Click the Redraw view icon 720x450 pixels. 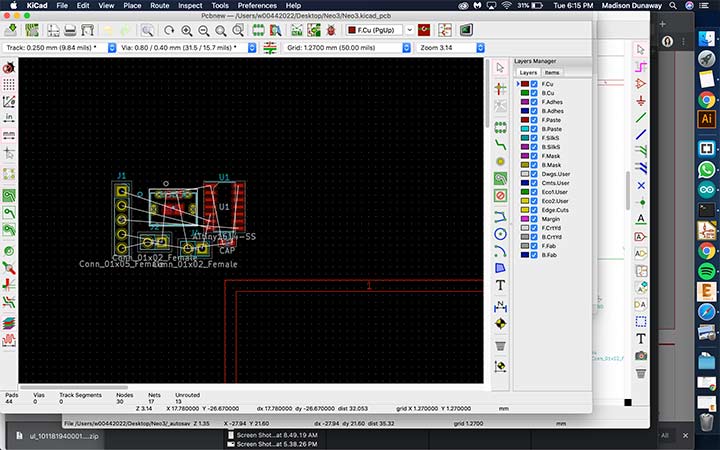pyautogui.click(x=169, y=30)
